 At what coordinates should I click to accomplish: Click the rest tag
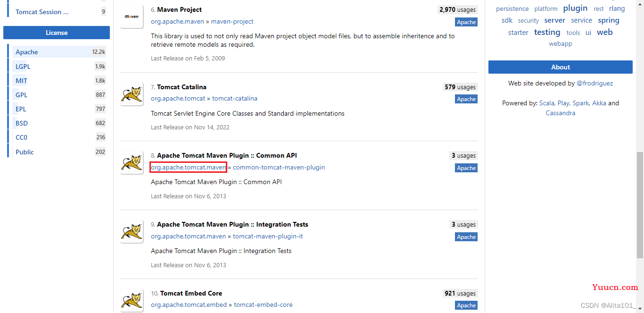click(599, 8)
